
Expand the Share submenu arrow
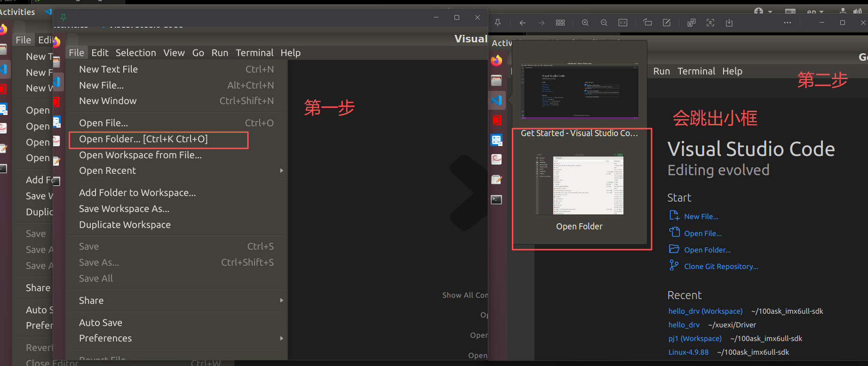pos(281,301)
